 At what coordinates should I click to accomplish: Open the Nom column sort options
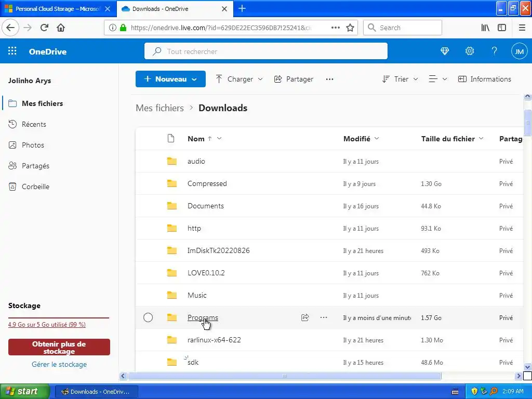[x=219, y=138]
